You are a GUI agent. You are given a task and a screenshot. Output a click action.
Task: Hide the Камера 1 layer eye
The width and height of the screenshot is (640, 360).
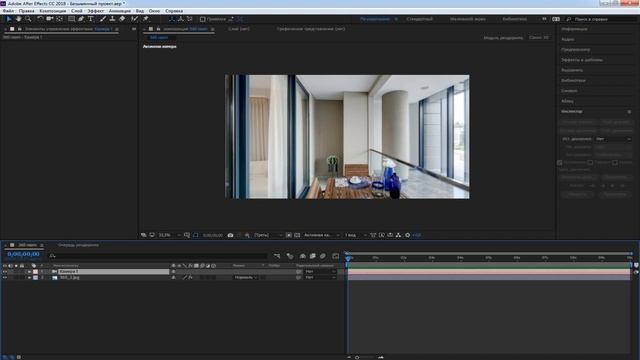pyautogui.click(x=5, y=271)
